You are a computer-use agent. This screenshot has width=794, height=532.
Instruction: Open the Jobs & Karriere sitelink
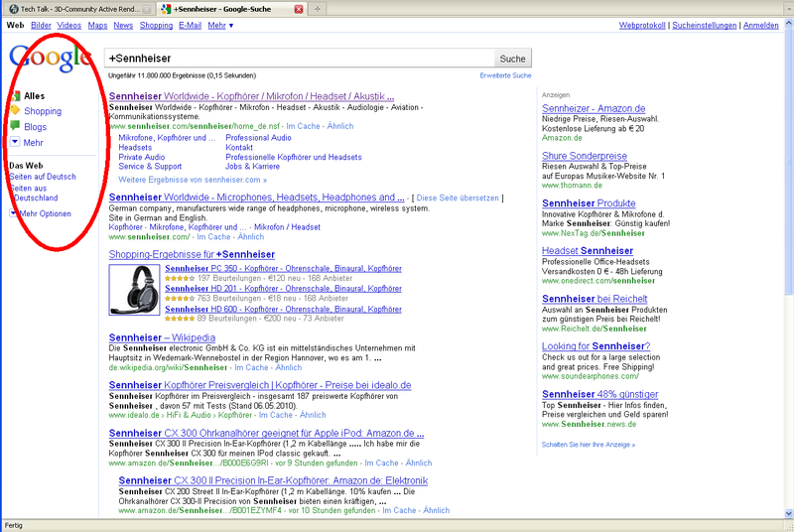(252, 166)
